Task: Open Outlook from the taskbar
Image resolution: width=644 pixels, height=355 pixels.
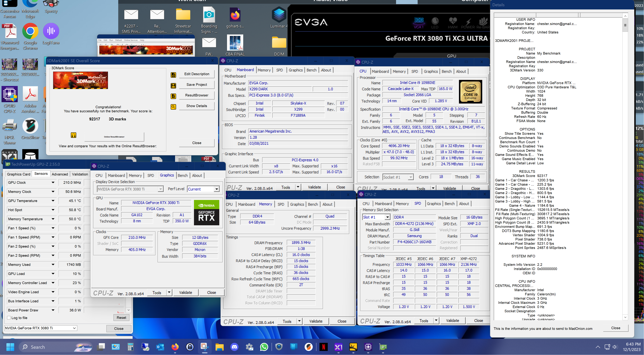Action: pos(160,347)
